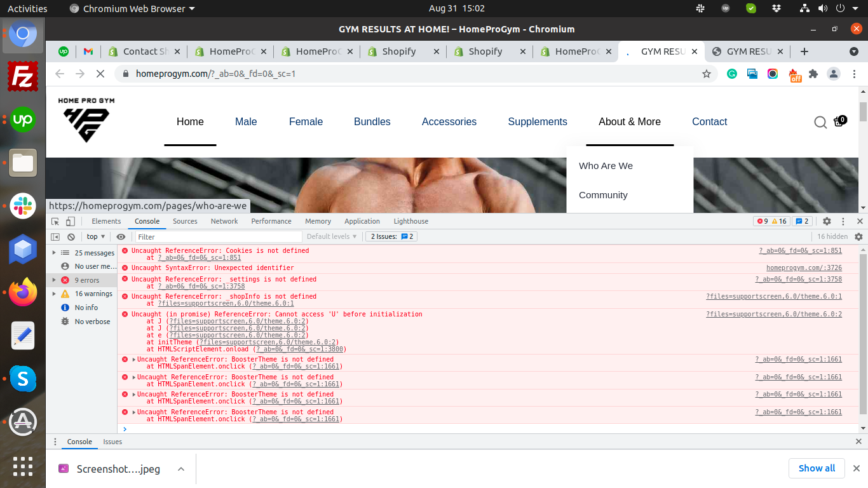Viewport: 868px width, 488px height.
Task: Open the Upwork dock icon
Action: point(23,119)
